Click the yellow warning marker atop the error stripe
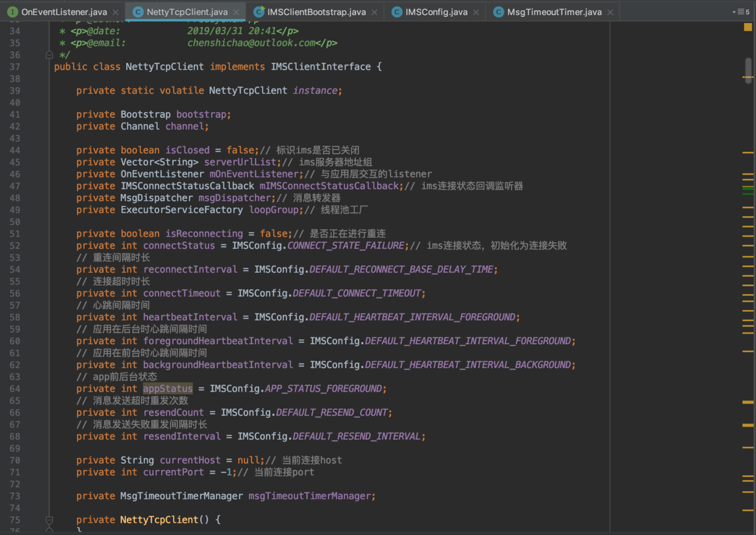The width and height of the screenshot is (756, 535). 748,27
